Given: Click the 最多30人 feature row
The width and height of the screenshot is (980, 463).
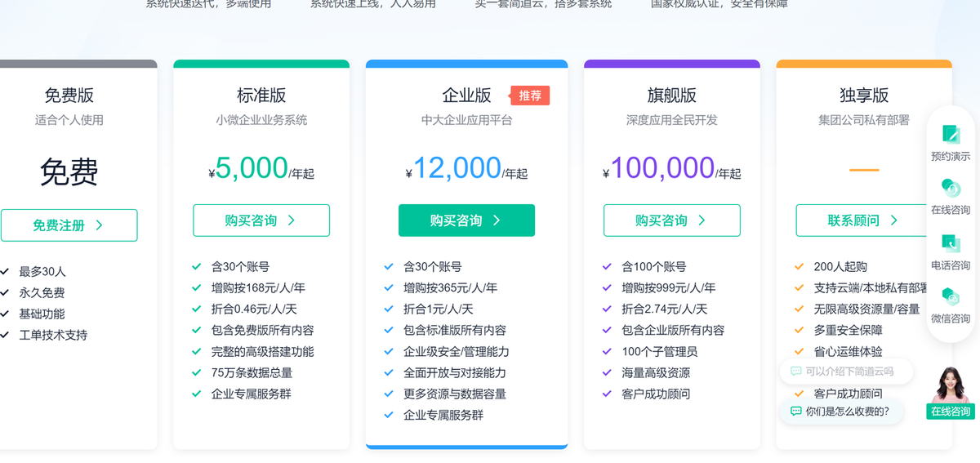Looking at the screenshot, I should tap(42, 271).
